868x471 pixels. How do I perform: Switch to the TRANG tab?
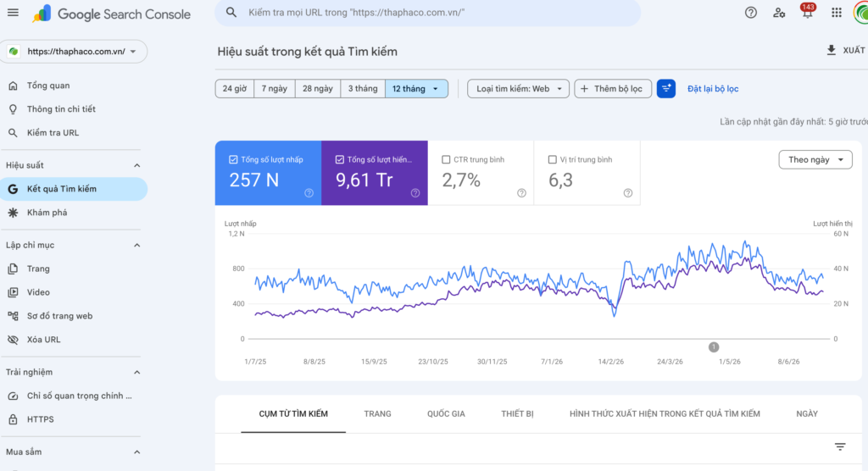pos(377,414)
